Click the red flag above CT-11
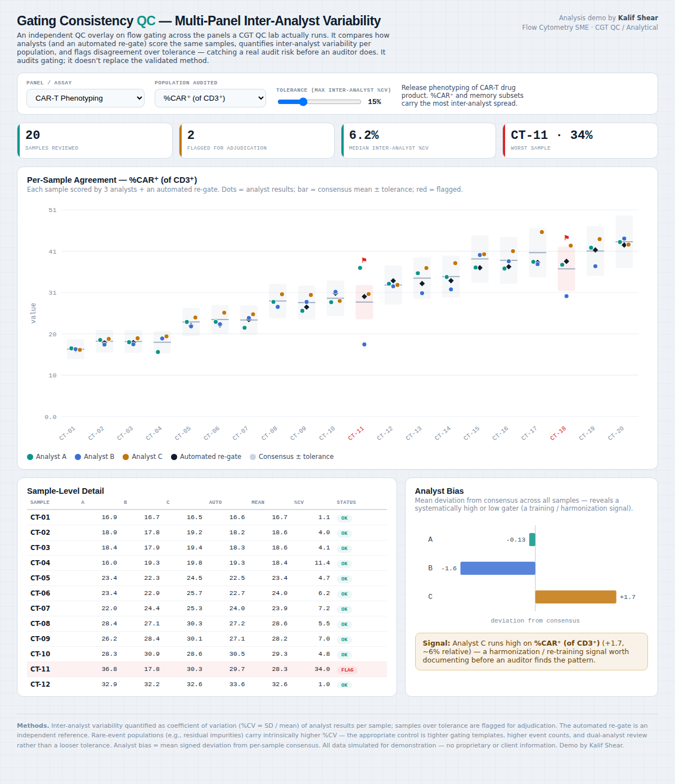This screenshot has width=675, height=784. tap(364, 260)
